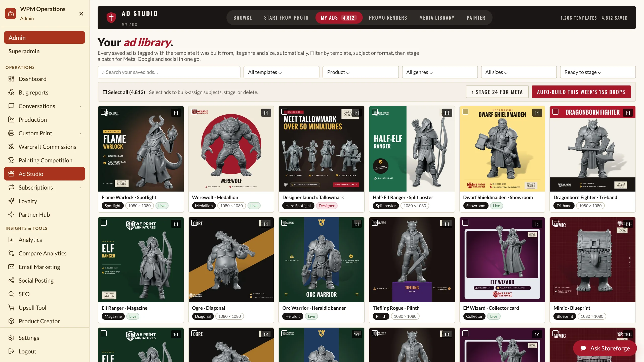Open Bug reports via its bug icon
The height and width of the screenshot is (362, 644).
coord(11,92)
